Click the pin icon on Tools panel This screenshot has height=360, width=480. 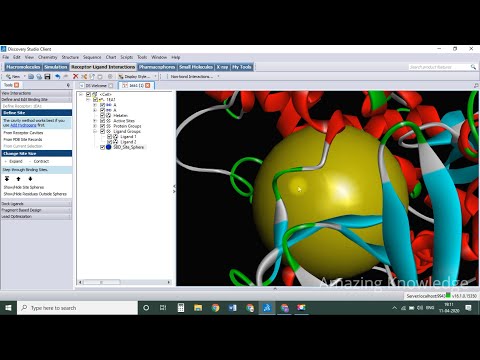68,85
